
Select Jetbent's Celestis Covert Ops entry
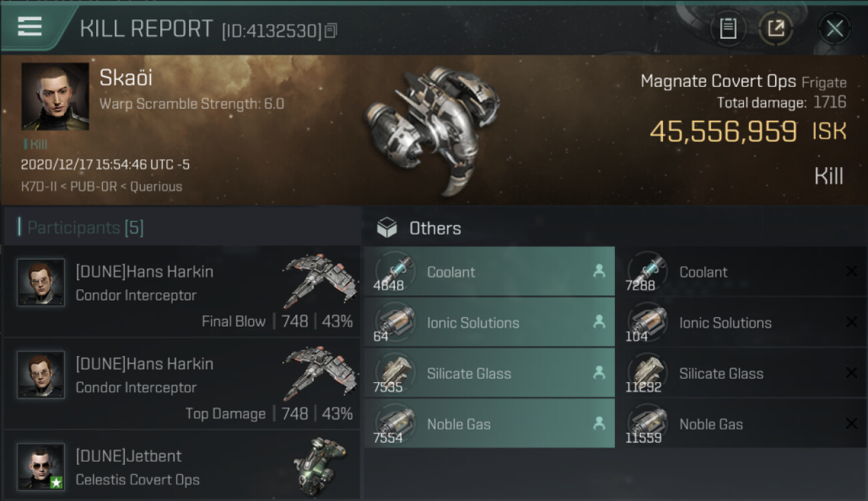click(182, 467)
